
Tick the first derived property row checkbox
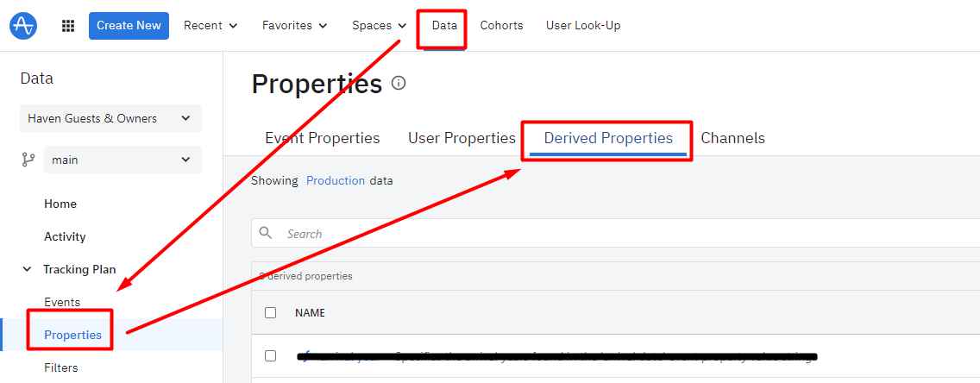tap(270, 355)
